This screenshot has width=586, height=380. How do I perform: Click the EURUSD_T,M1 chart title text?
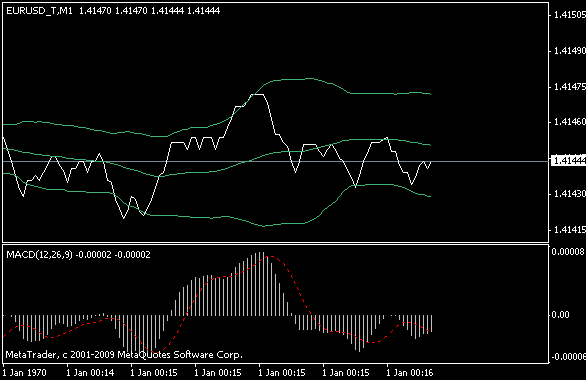[x=39, y=11]
